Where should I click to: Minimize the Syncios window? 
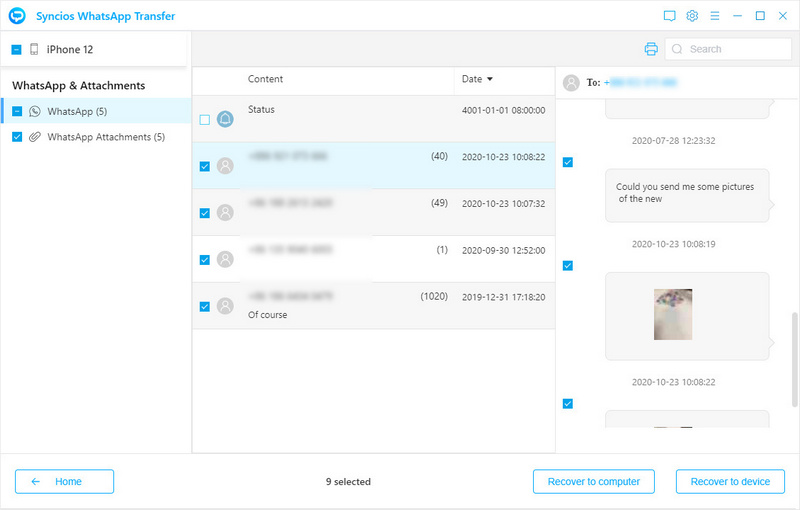(738, 16)
